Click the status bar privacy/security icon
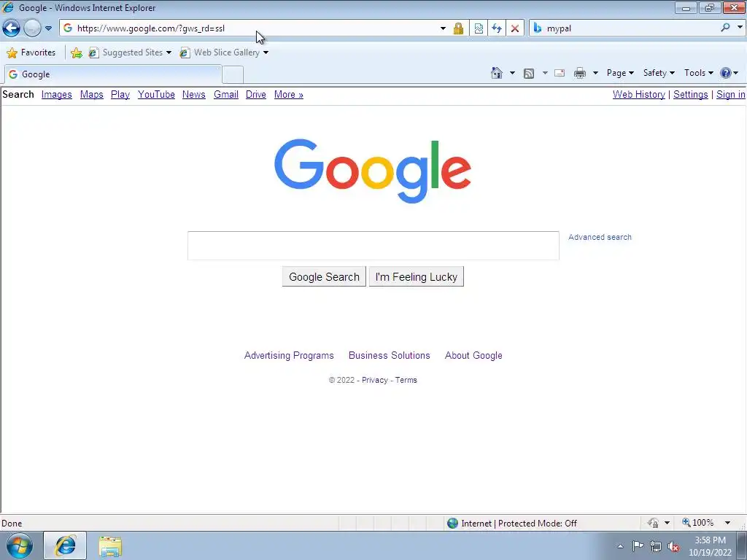 pyautogui.click(x=653, y=523)
